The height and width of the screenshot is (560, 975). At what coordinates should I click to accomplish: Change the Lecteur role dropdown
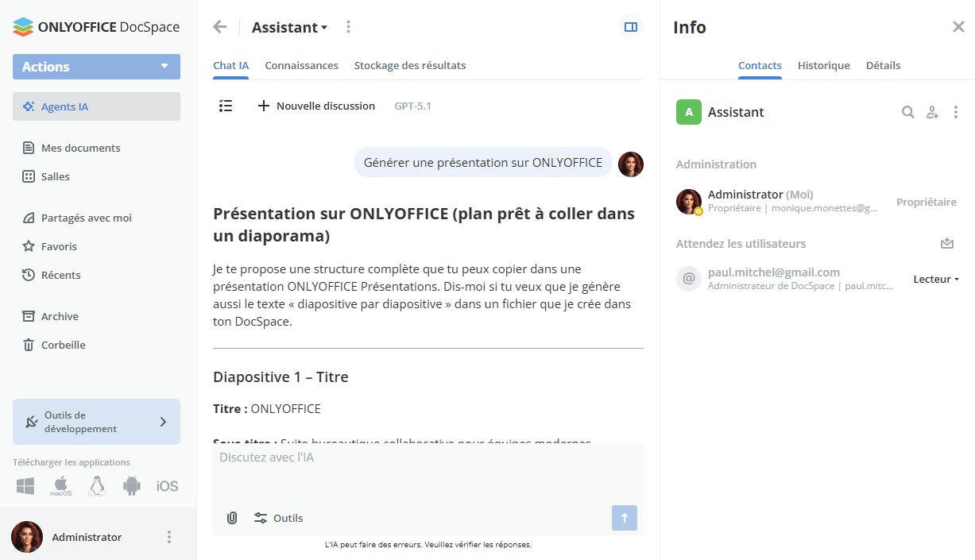pos(936,279)
